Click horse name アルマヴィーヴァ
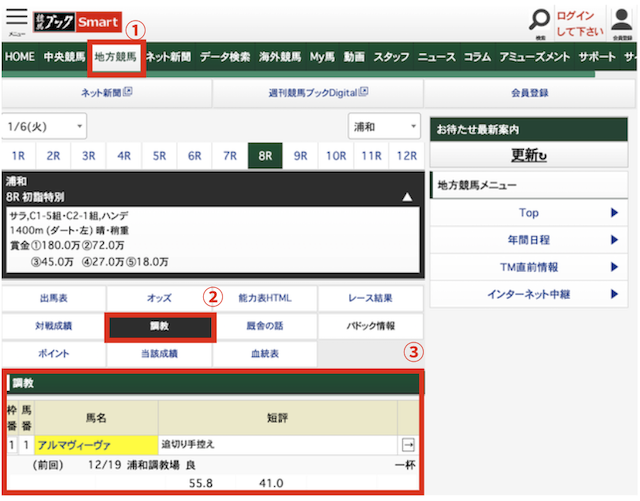Image resolution: width=640 pixels, height=501 pixels. [x=74, y=445]
